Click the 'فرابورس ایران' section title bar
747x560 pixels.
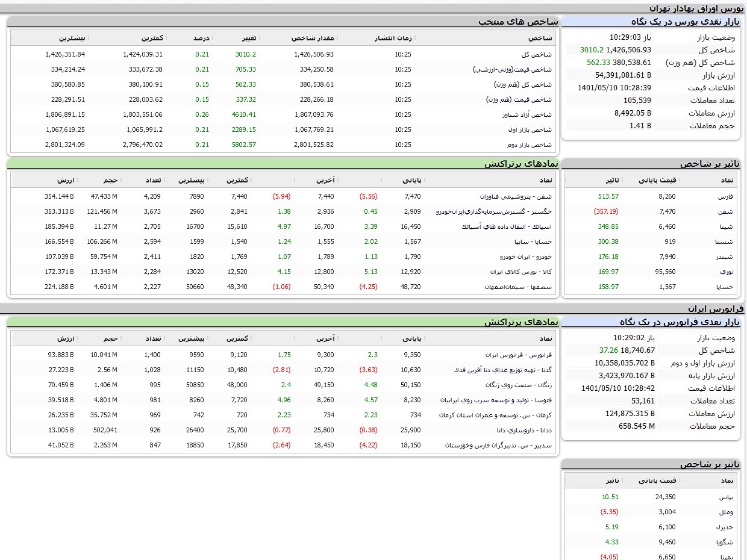(716, 309)
